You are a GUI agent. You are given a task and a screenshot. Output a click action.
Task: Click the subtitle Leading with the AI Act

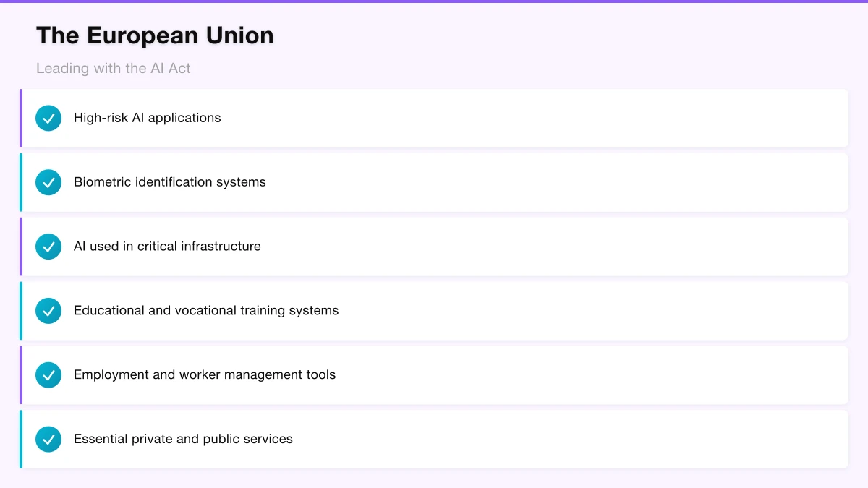click(113, 68)
